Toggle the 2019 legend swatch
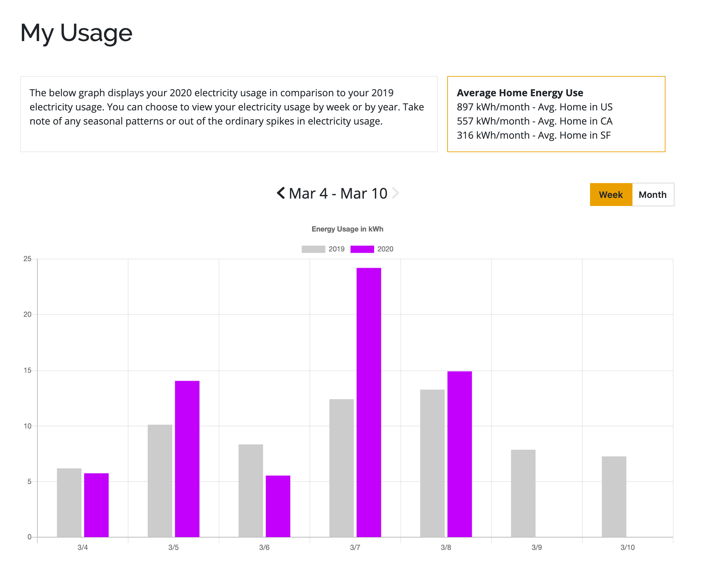The image size is (717, 588). click(x=313, y=249)
